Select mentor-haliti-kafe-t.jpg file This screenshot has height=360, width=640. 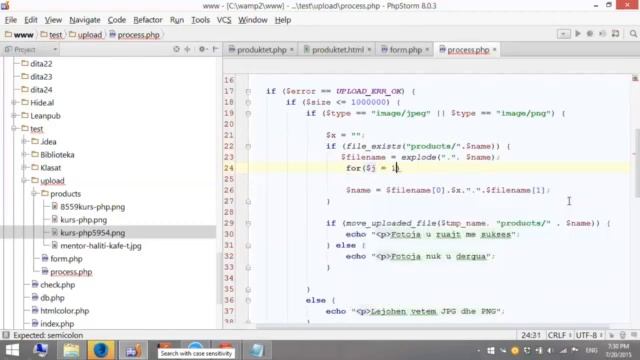click(x=96, y=246)
